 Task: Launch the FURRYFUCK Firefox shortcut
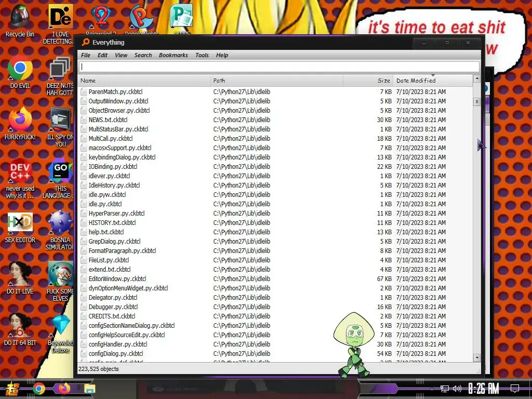(x=20, y=124)
